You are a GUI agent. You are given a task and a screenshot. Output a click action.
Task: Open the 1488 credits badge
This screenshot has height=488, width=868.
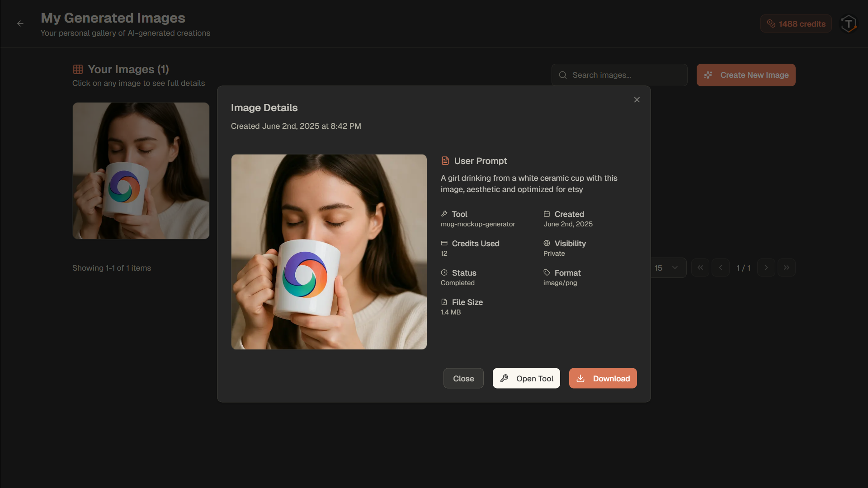[796, 24]
